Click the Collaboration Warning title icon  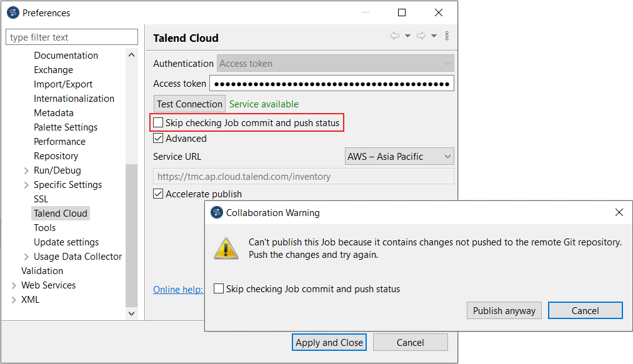tap(217, 213)
